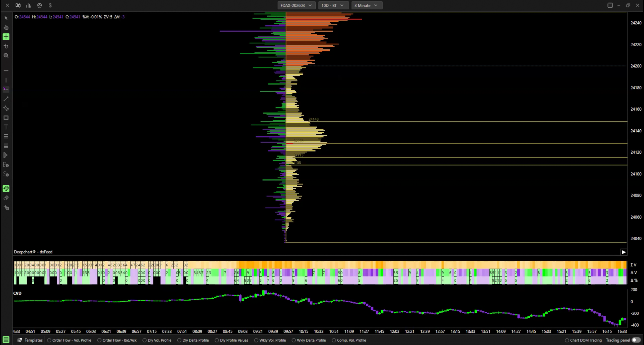Toggle the green magnet snap tool
This screenshot has width=644, height=345.
tap(6, 189)
